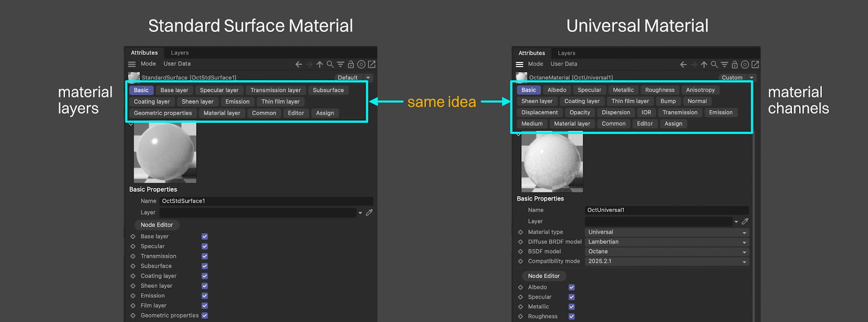Open Universal Material panel in new window icon
868x322 pixels.
click(x=755, y=65)
